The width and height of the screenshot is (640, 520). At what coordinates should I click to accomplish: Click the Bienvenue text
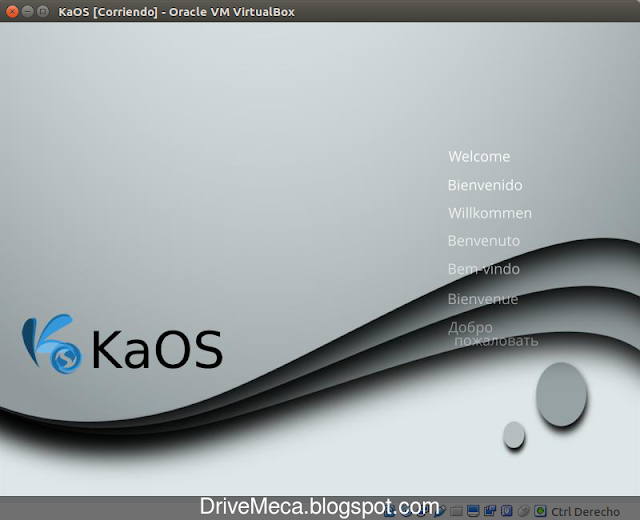[x=483, y=299]
